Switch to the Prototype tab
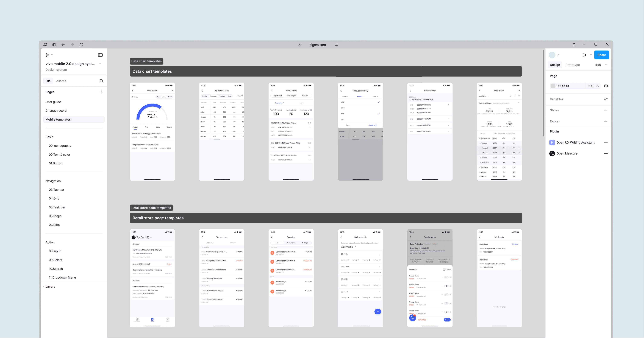 572,65
